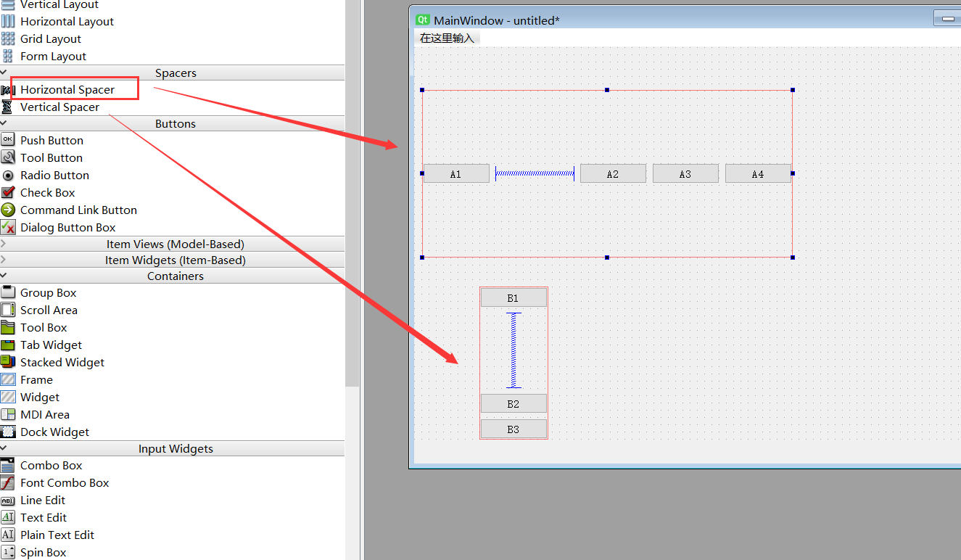Select the Tab Widget icon
Screen dimensions: 961x560
coord(7,345)
